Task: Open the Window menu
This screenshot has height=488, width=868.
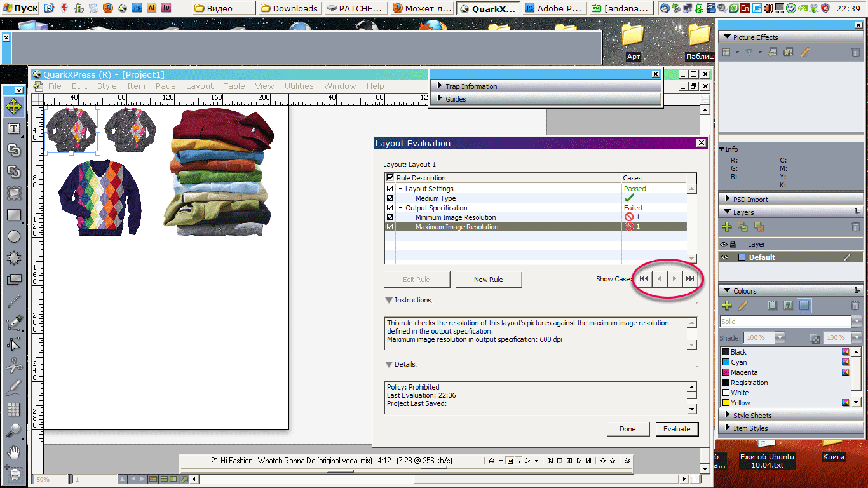Action: [340, 86]
